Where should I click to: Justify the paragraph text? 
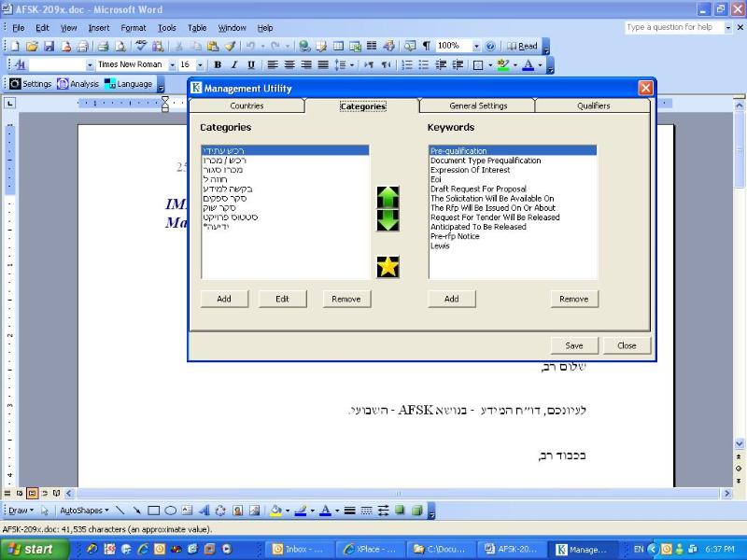coord(323,64)
